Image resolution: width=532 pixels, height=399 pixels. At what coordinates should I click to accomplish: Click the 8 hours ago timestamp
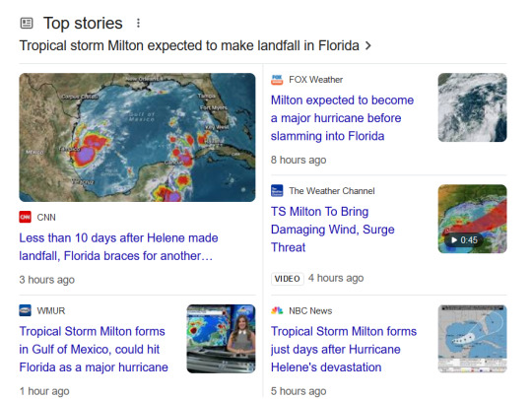(299, 160)
